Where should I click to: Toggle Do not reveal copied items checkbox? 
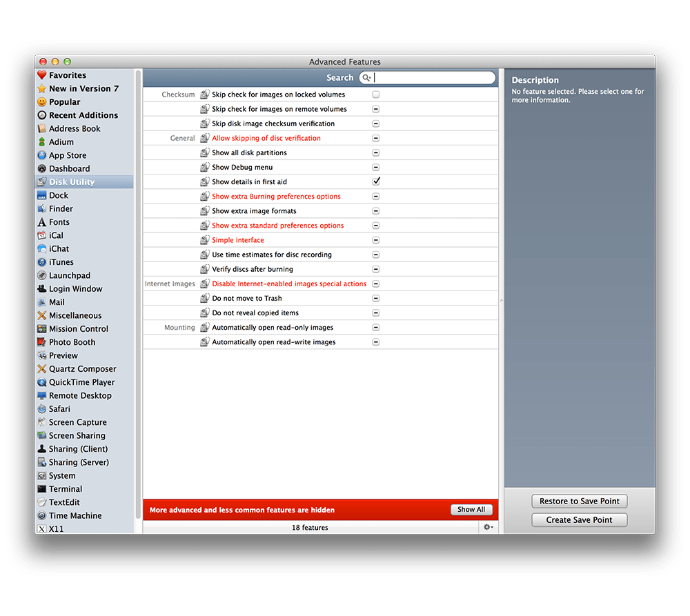click(x=376, y=313)
